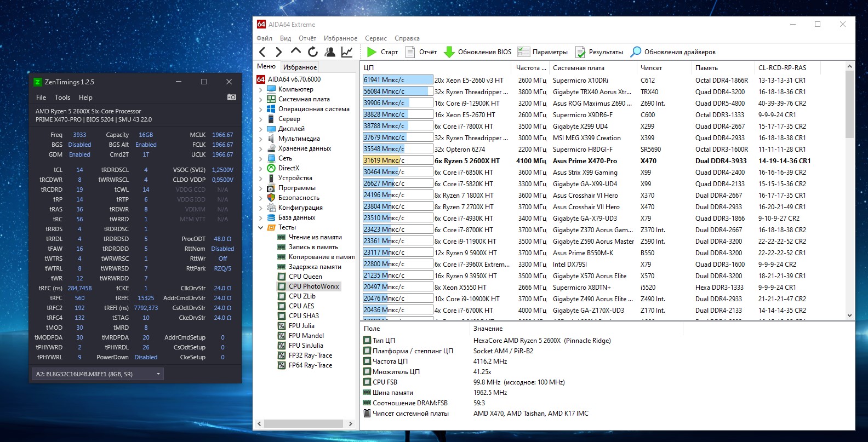This screenshot has height=442, width=868.
Task: Expand the Операционная система node
Action: tap(261, 109)
